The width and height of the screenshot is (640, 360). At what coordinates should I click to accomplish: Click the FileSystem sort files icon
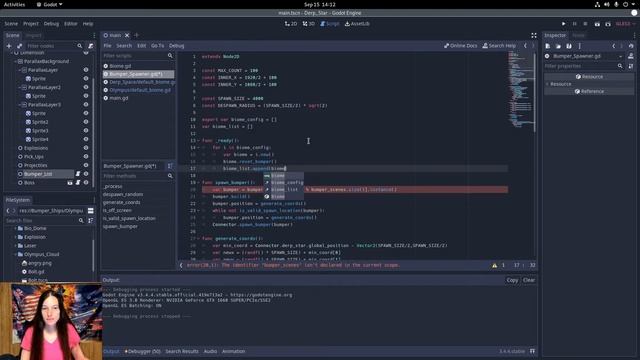pos(91,220)
